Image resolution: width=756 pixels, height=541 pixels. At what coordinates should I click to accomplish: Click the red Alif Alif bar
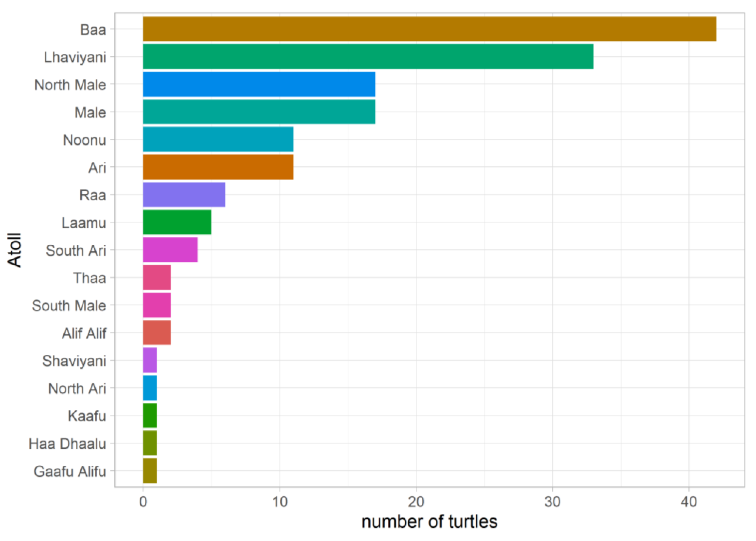[x=157, y=333]
